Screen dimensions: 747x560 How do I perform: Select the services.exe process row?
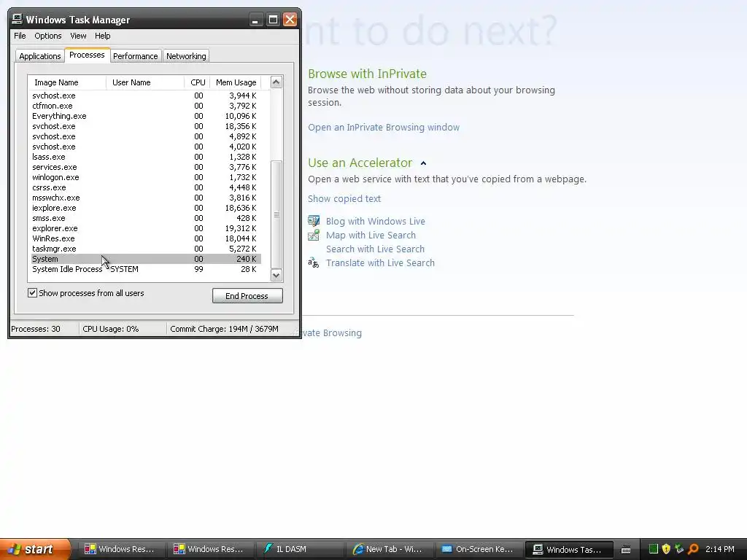pyautogui.click(x=146, y=167)
